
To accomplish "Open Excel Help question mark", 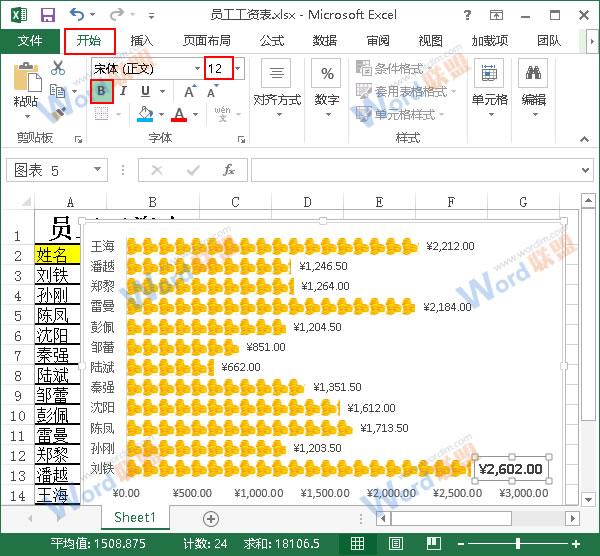I will click(467, 15).
